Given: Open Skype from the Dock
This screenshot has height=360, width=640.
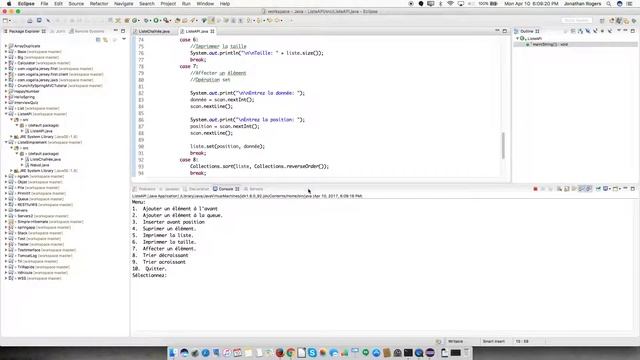Looking at the screenshot, I should (312, 353).
